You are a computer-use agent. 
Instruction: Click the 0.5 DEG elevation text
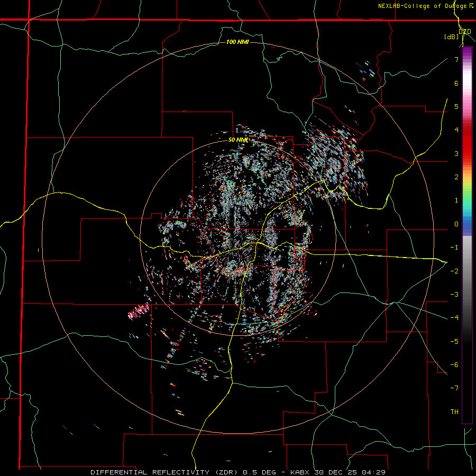259,472
